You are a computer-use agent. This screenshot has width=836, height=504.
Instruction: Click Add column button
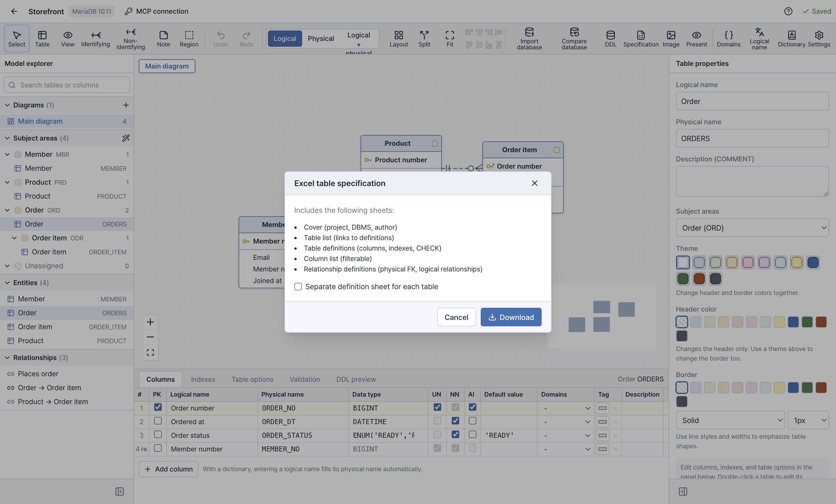pyautogui.click(x=168, y=469)
